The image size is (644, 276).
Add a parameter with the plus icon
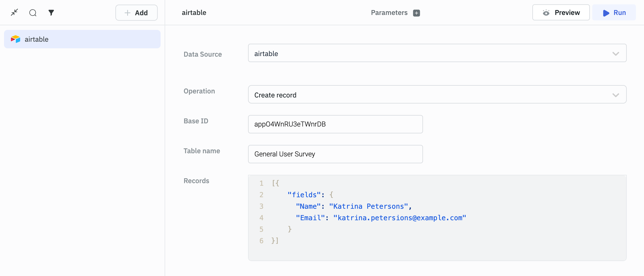416,13
